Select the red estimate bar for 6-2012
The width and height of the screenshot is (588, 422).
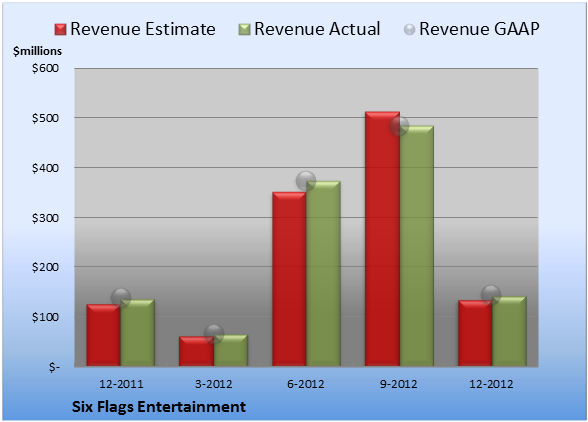click(289, 279)
